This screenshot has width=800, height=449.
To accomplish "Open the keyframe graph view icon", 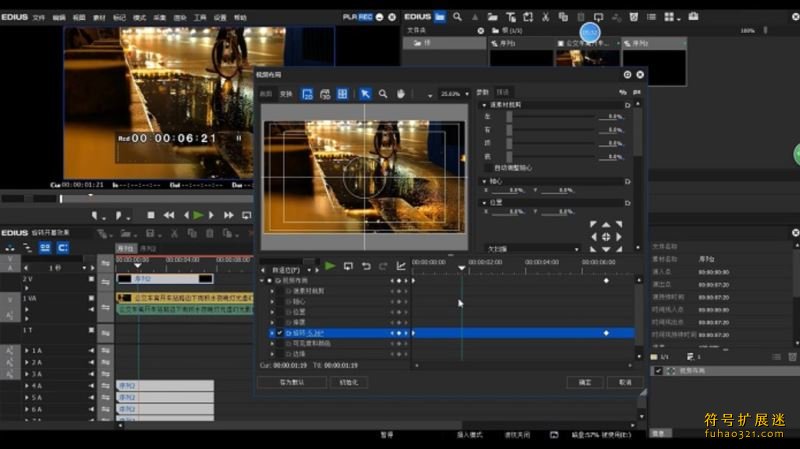I will tap(401, 266).
